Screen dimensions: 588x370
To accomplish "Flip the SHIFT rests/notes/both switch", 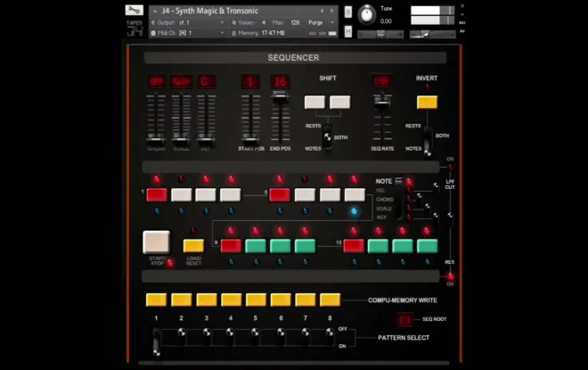I will click(327, 137).
